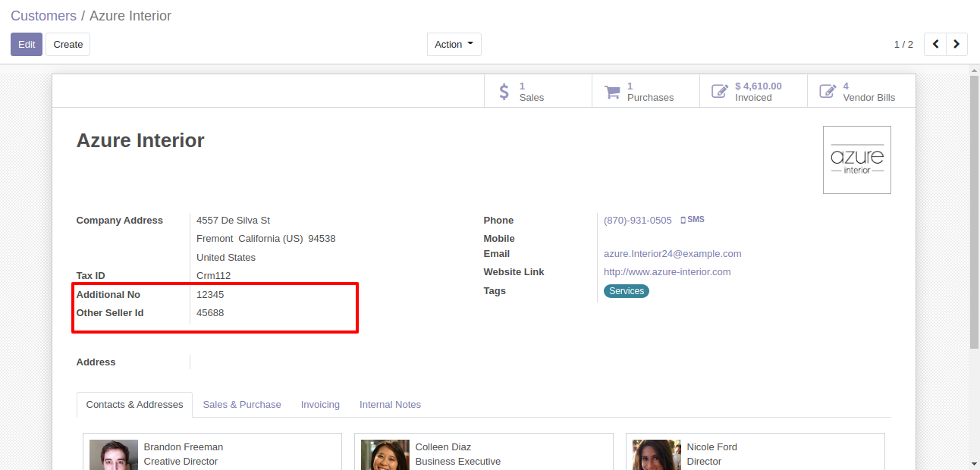This screenshot has height=470, width=980.
Task: Open the Invoiced pencil-square icon
Action: (x=719, y=92)
